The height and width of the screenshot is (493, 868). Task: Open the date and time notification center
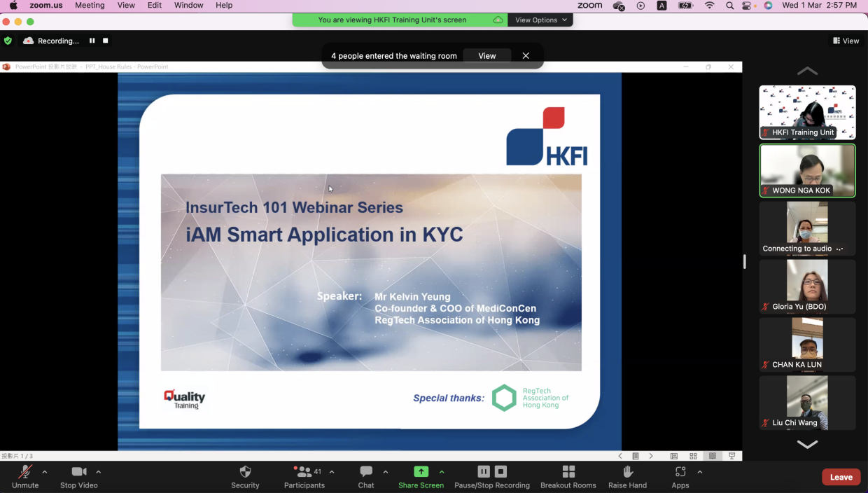click(x=819, y=6)
